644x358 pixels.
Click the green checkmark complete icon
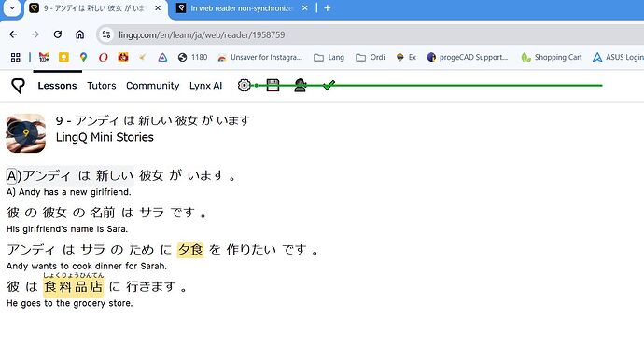(329, 85)
